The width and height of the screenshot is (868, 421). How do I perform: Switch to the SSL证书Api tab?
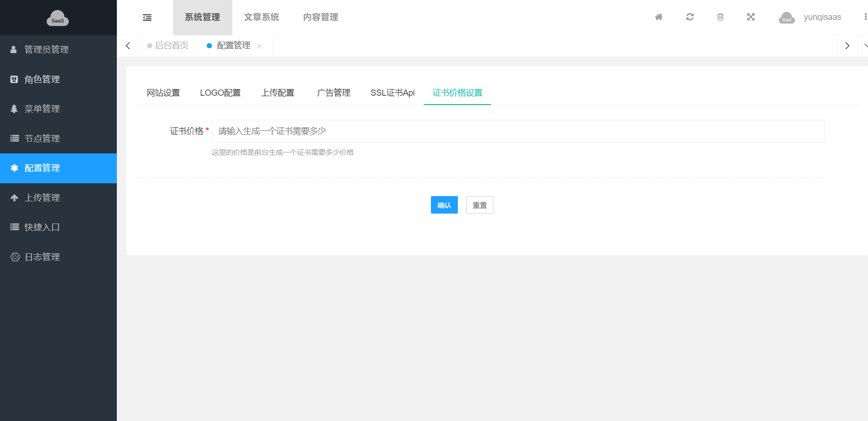click(x=393, y=93)
